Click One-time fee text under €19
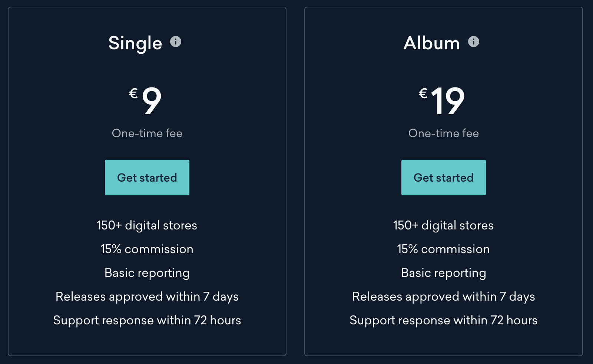593x364 pixels. [443, 133]
